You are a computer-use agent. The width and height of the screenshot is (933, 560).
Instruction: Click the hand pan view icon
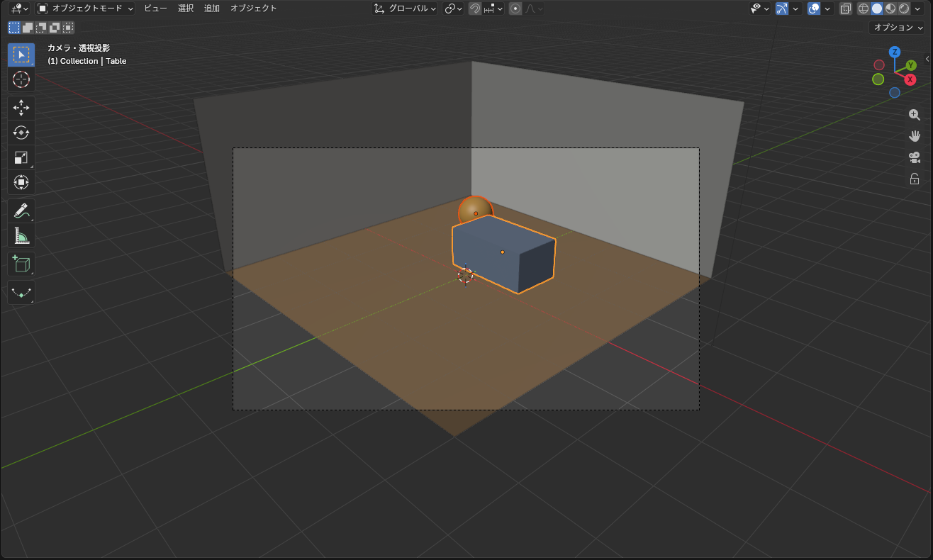pyautogui.click(x=915, y=136)
